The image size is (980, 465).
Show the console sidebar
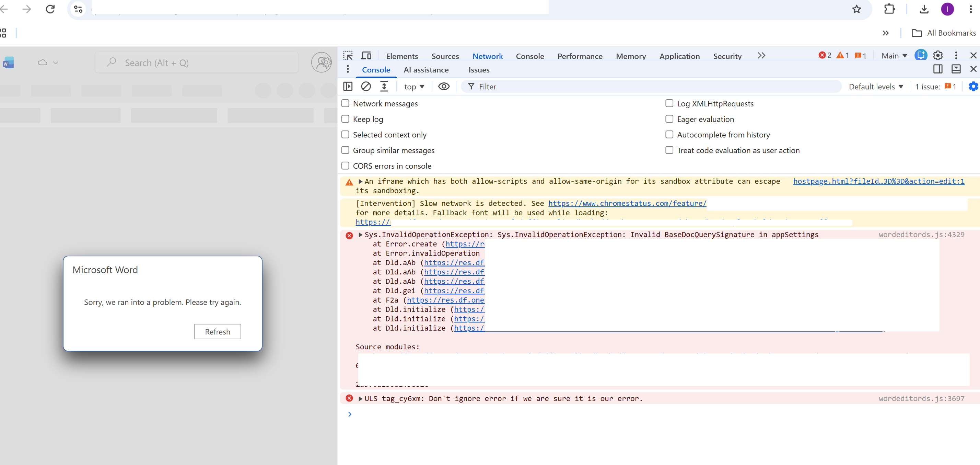(x=348, y=87)
